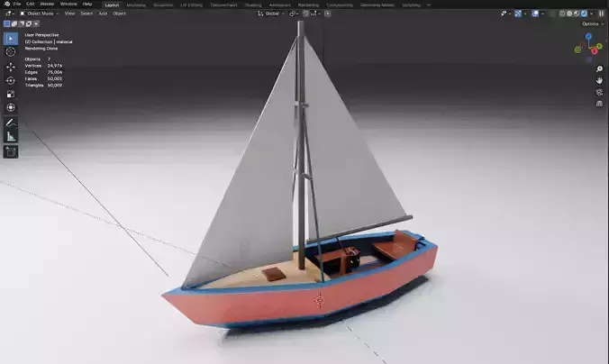Toggle X-ray button in header

coord(552,14)
